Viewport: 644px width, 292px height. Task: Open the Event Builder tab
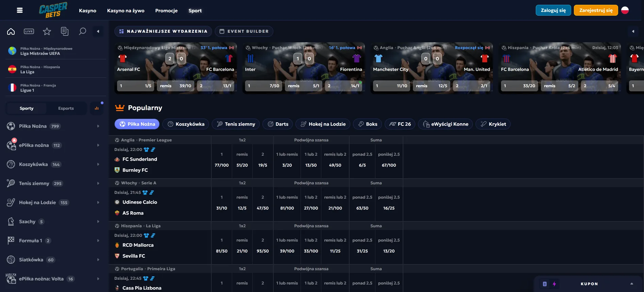click(x=244, y=31)
